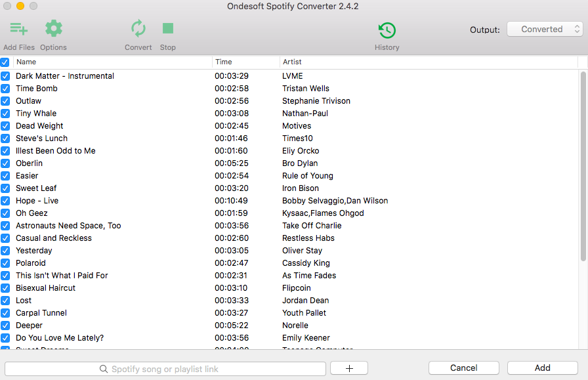Deselect the Sweet Leaf checkbox

pyautogui.click(x=5, y=188)
